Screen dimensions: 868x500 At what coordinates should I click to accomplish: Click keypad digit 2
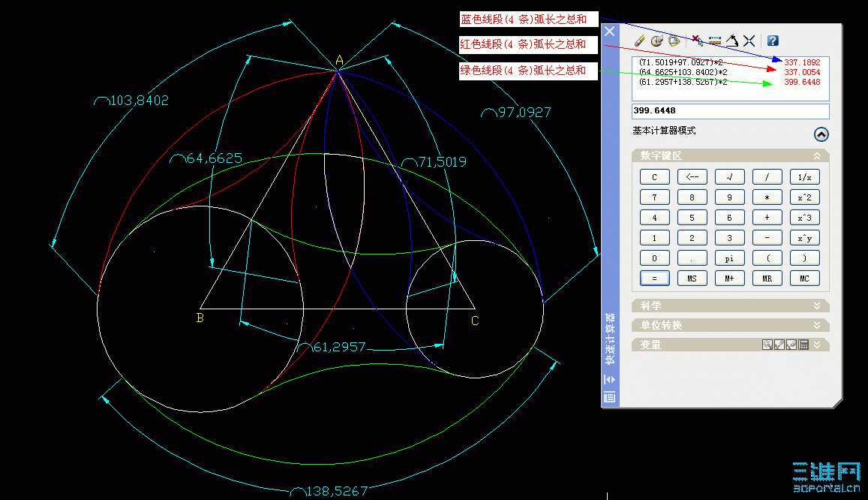pos(692,238)
